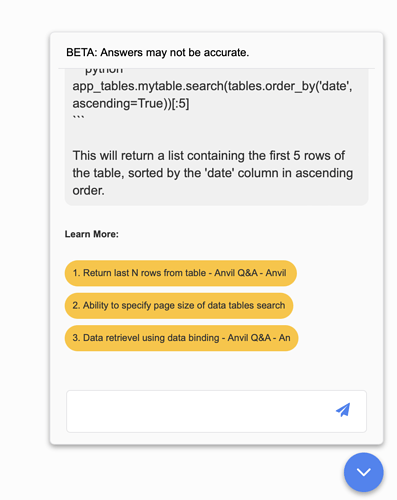Click 'tables.order_by('date',' in the code
The image size is (397, 500).
290,86
